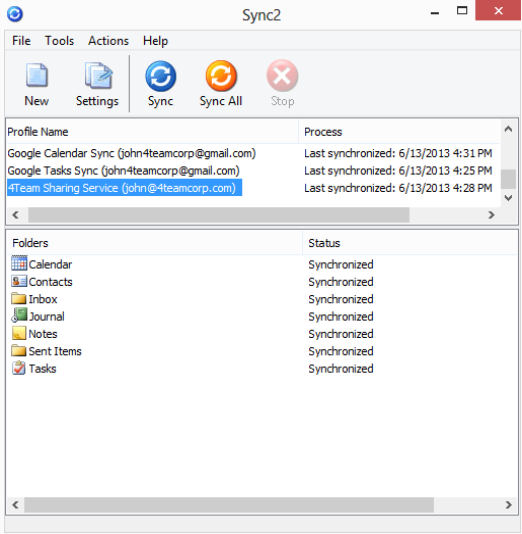Click the folders pane scroll-right arrow
The image size is (522, 534).
click(508, 505)
